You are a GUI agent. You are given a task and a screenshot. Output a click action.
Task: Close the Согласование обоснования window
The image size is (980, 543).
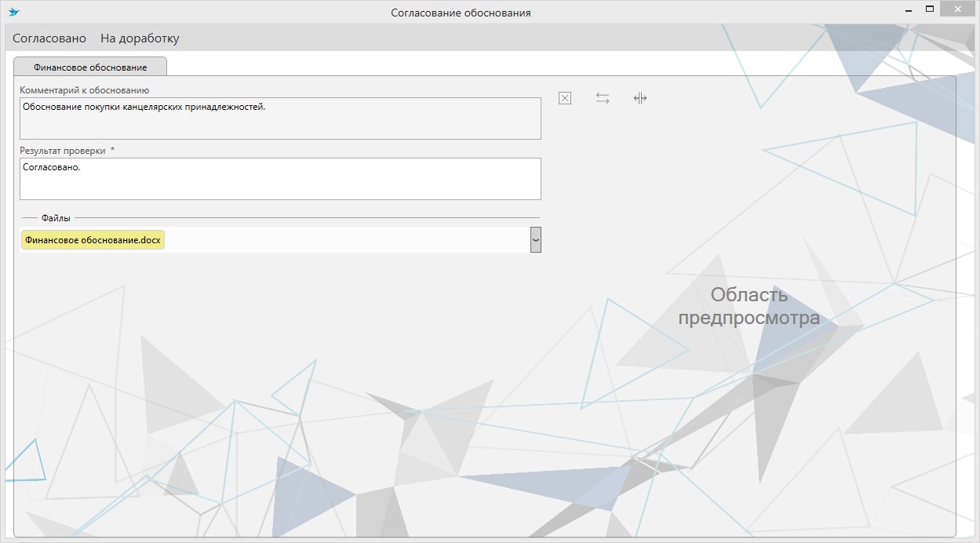(x=960, y=10)
